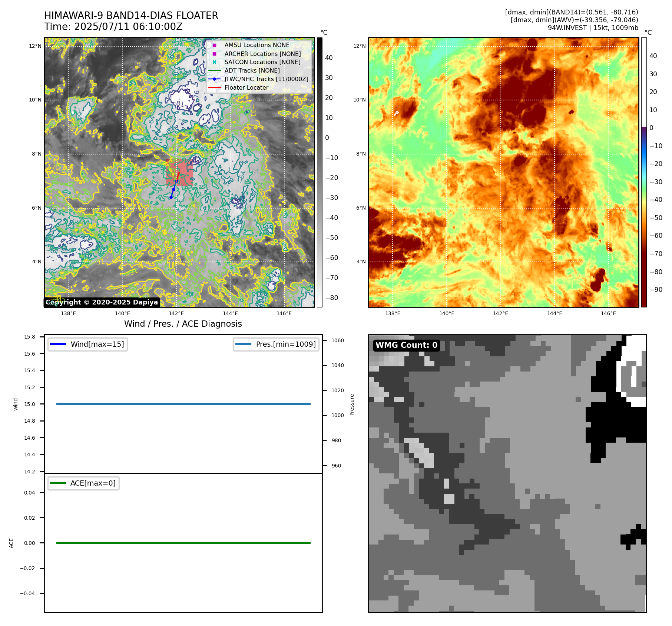672x626 pixels.
Task: Click the 'Pressure' axis label
Action: coord(352,404)
